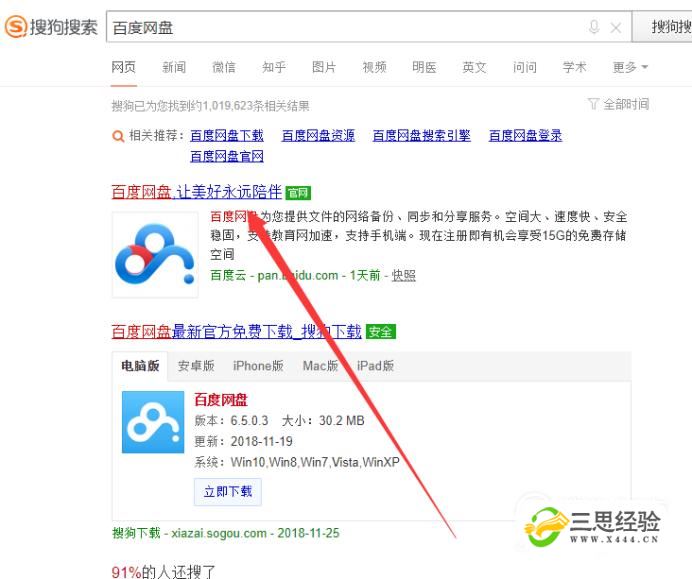The height and width of the screenshot is (579, 692).
Task: Open the 微信 search tab
Action: click(224, 67)
